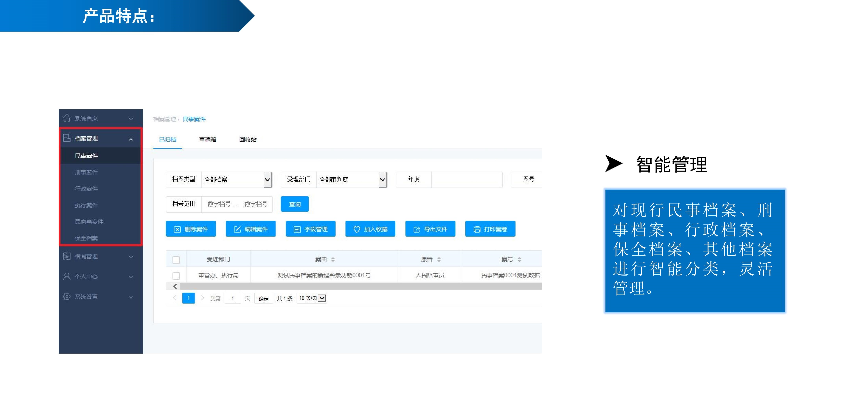Switch to the 回收站 tab
Screen dimensions: 868x405
[248, 139]
